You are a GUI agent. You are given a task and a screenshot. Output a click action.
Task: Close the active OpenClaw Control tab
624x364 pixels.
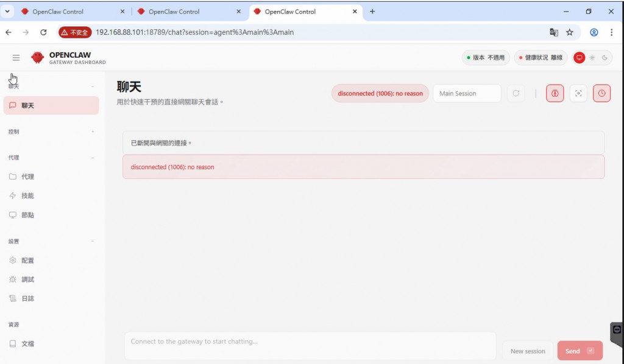[355, 12]
